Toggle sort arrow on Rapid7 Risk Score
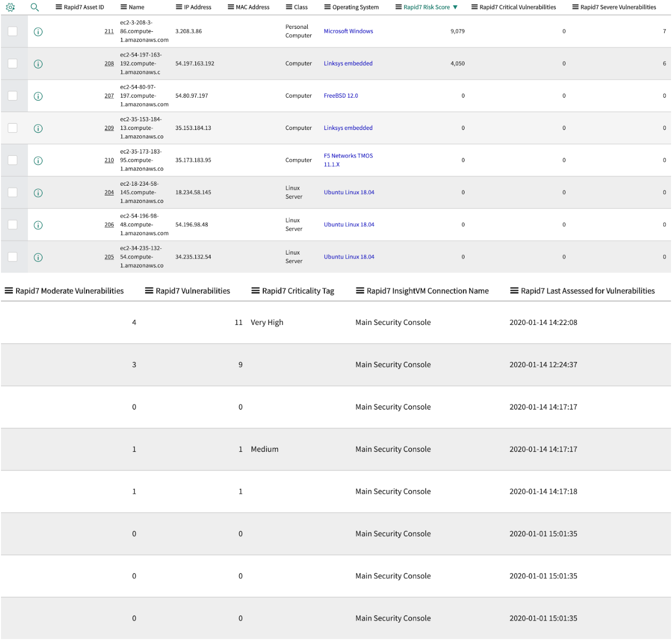Screen dimensions: 672x642 (455, 7)
